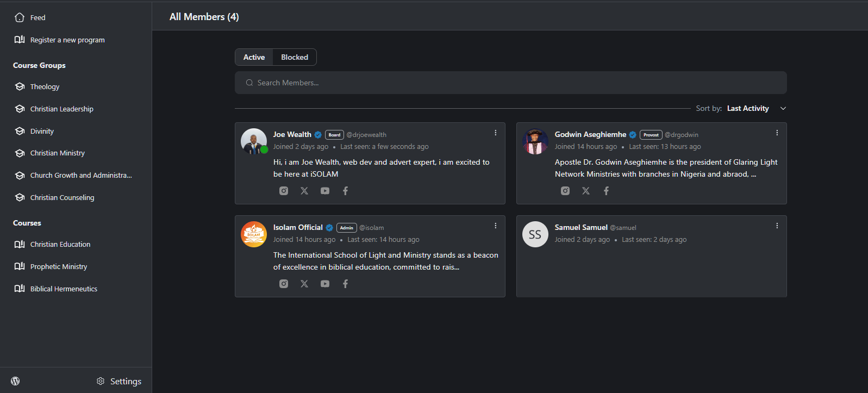This screenshot has height=393, width=868.
Task: Open the Divinity course group
Action: 42,131
